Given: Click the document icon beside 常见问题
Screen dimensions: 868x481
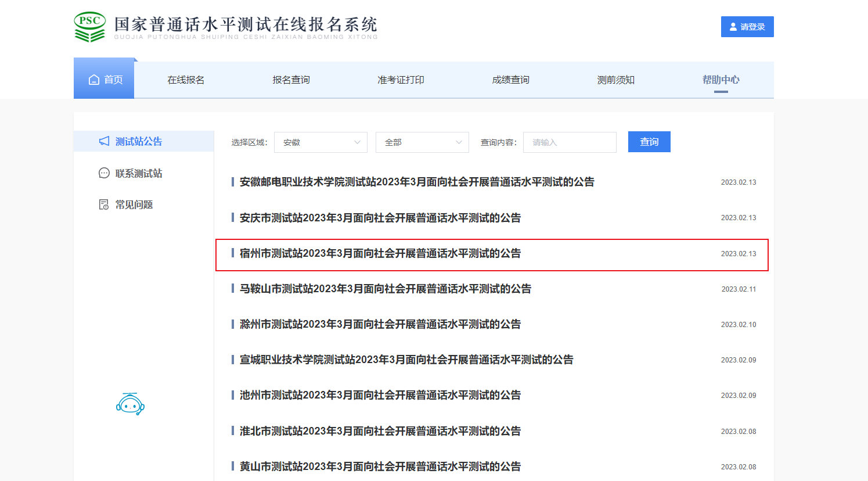Looking at the screenshot, I should coord(105,204).
